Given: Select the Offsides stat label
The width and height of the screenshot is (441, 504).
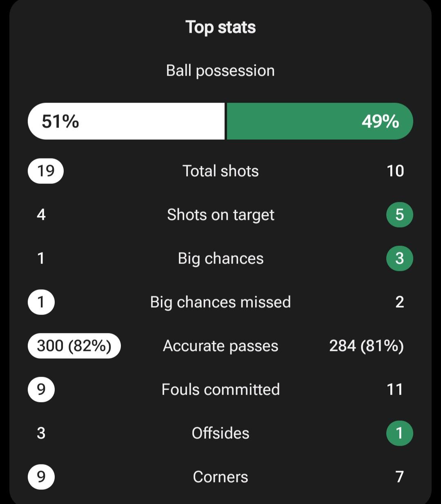Looking at the screenshot, I should click(220, 433).
